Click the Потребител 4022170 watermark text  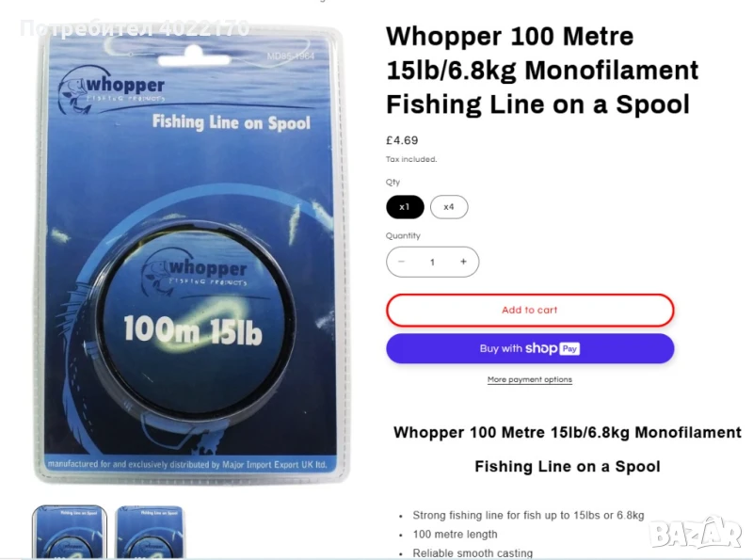[135, 28]
